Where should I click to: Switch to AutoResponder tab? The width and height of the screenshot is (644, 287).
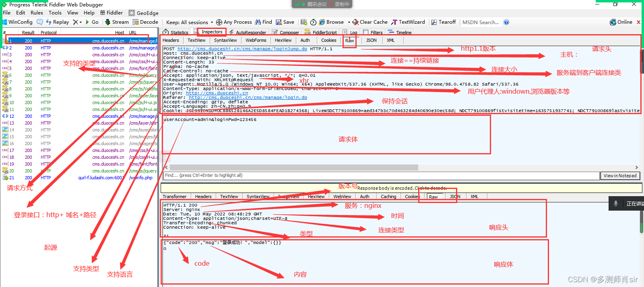(x=247, y=33)
